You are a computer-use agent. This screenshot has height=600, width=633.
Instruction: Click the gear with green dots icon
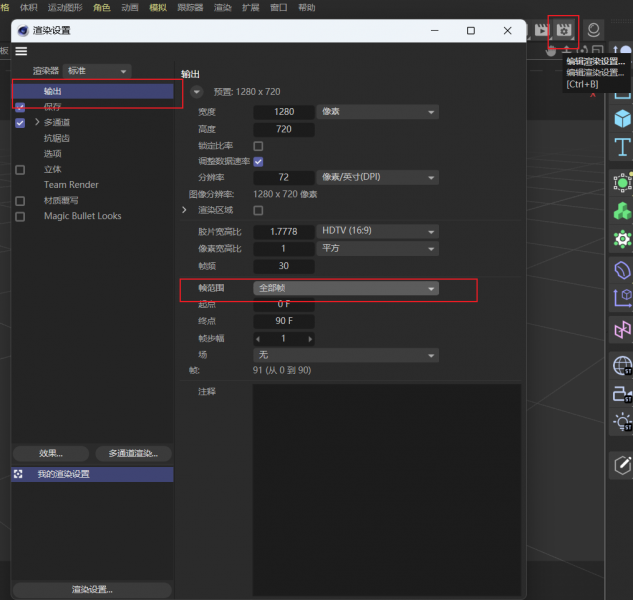coord(623,239)
